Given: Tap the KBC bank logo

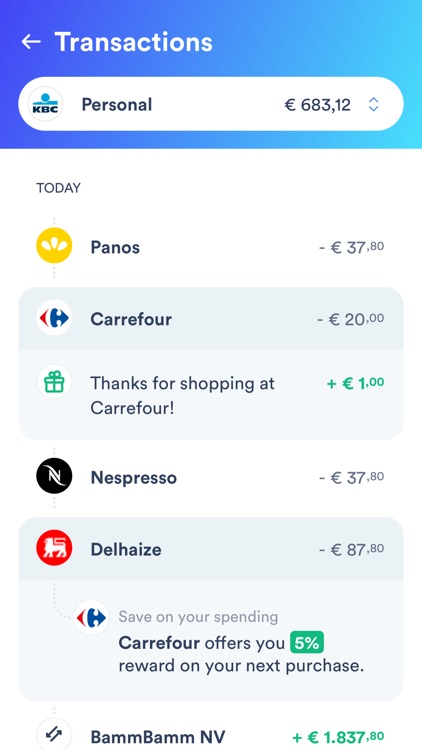Looking at the screenshot, I should tap(45, 104).
